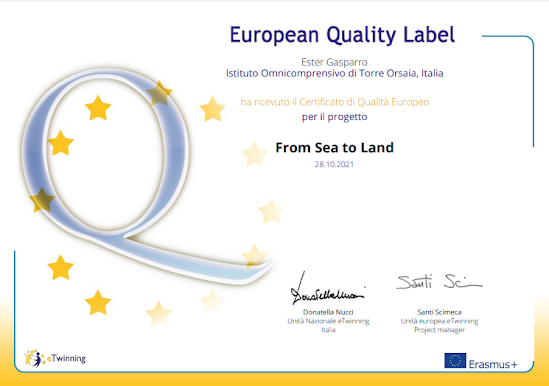The height and width of the screenshot is (386, 549).
Task: Select the name 'Ester Gasparro'
Action: click(334, 62)
